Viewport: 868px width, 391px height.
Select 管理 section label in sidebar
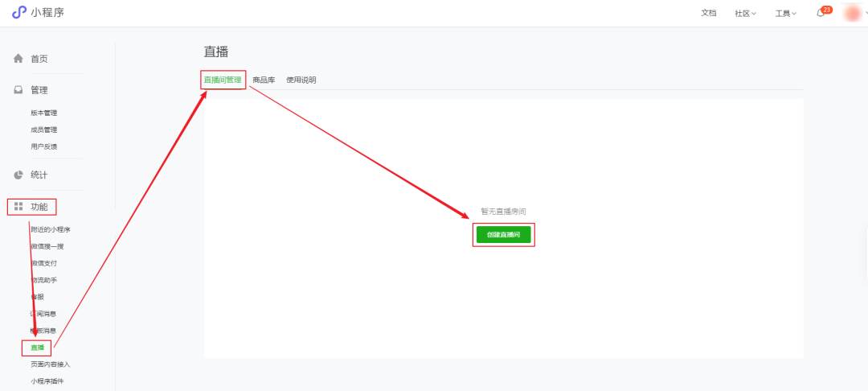[39, 90]
